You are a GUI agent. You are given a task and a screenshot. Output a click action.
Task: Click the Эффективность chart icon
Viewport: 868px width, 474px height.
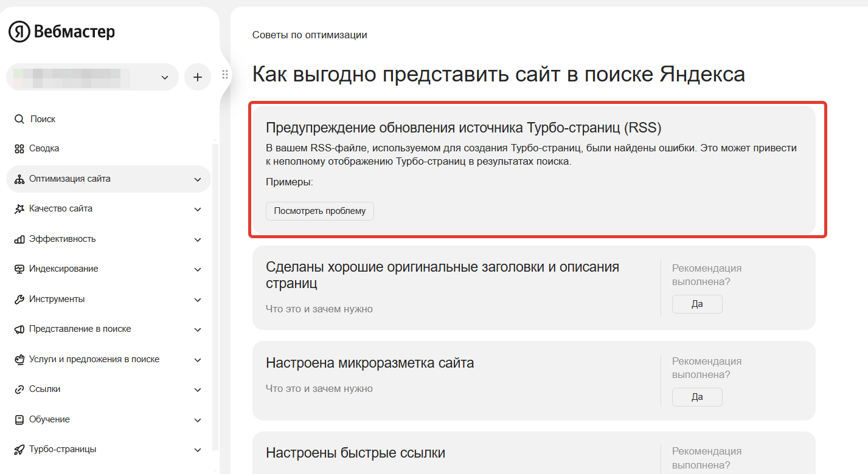19,239
